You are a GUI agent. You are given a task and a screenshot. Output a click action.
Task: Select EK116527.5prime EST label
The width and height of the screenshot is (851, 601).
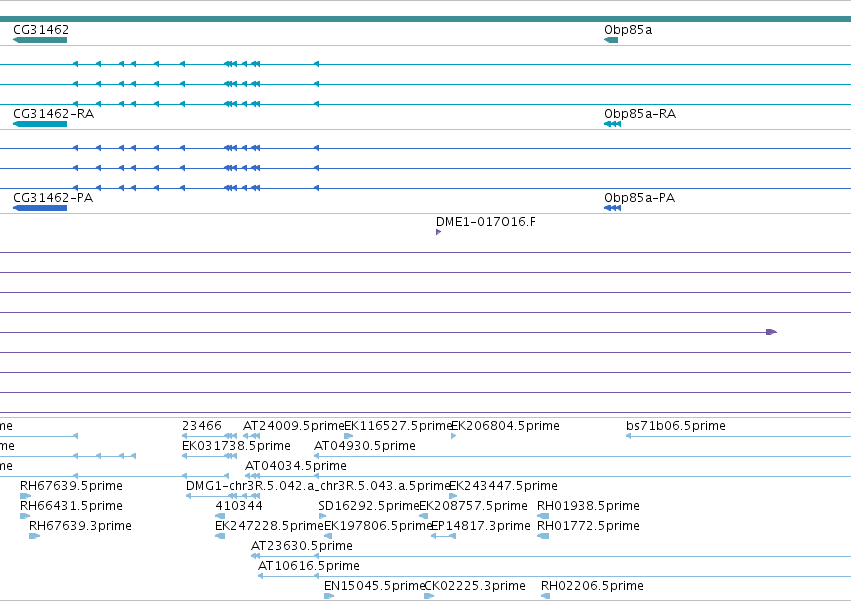(x=398, y=426)
